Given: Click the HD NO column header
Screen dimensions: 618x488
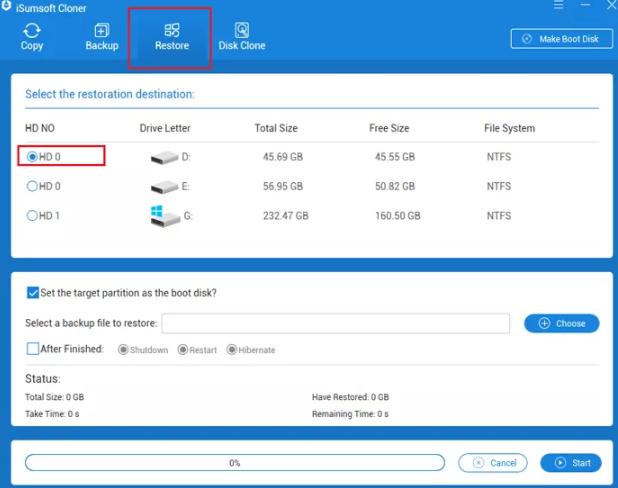Looking at the screenshot, I should (40, 128).
